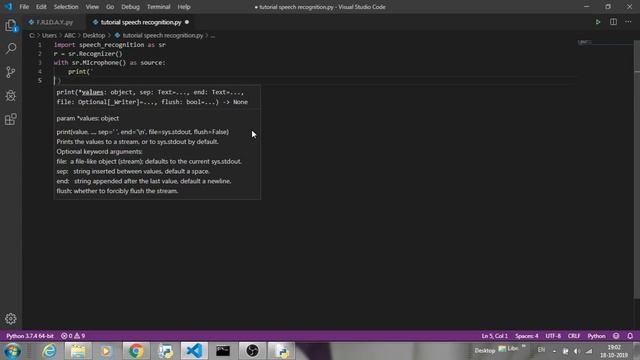
Task: Change language mode via Python
Action: pos(596,336)
